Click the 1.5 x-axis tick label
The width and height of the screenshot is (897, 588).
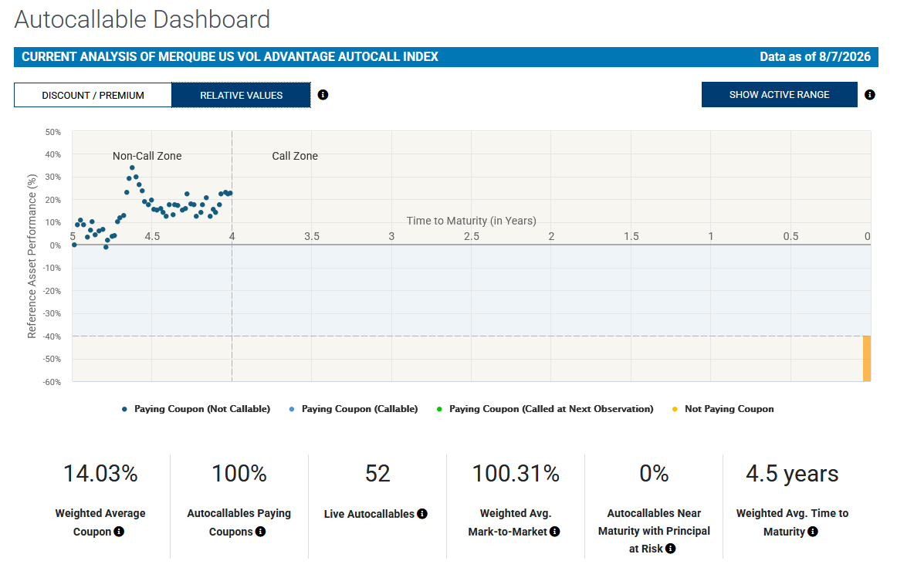point(631,236)
